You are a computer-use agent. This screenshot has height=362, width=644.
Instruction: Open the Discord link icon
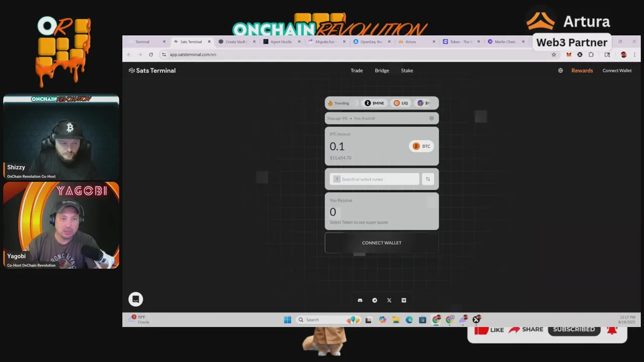coord(360,300)
